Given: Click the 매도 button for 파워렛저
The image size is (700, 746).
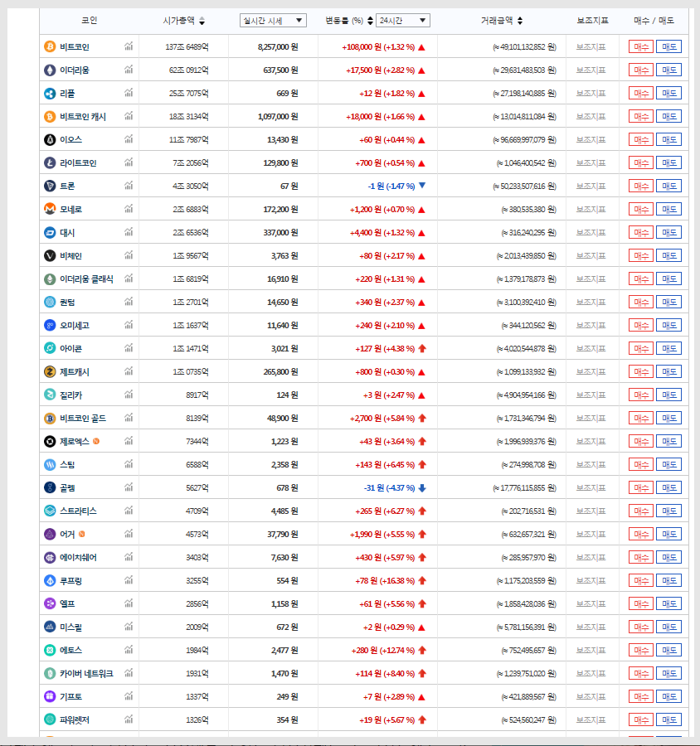Looking at the screenshot, I should pyautogui.click(x=669, y=719).
